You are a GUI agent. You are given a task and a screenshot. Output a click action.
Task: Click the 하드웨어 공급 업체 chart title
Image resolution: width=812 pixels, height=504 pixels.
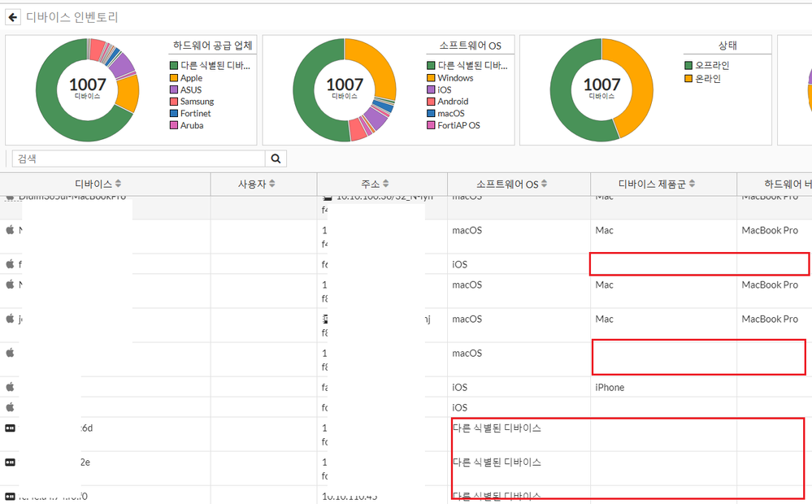[x=212, y=45]
